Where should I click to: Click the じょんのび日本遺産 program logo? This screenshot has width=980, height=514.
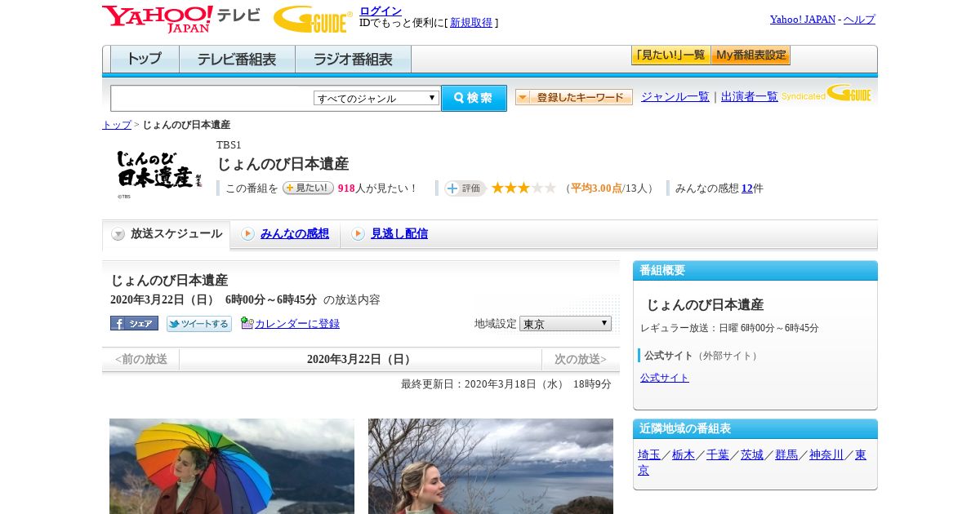click(x=159, y=173)
